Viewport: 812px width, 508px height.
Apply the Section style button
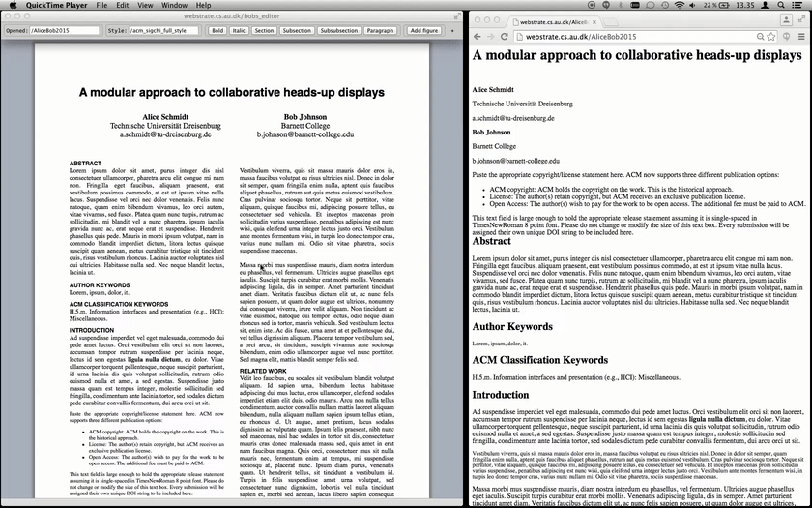pyautogui.click(x=264, y=31)
